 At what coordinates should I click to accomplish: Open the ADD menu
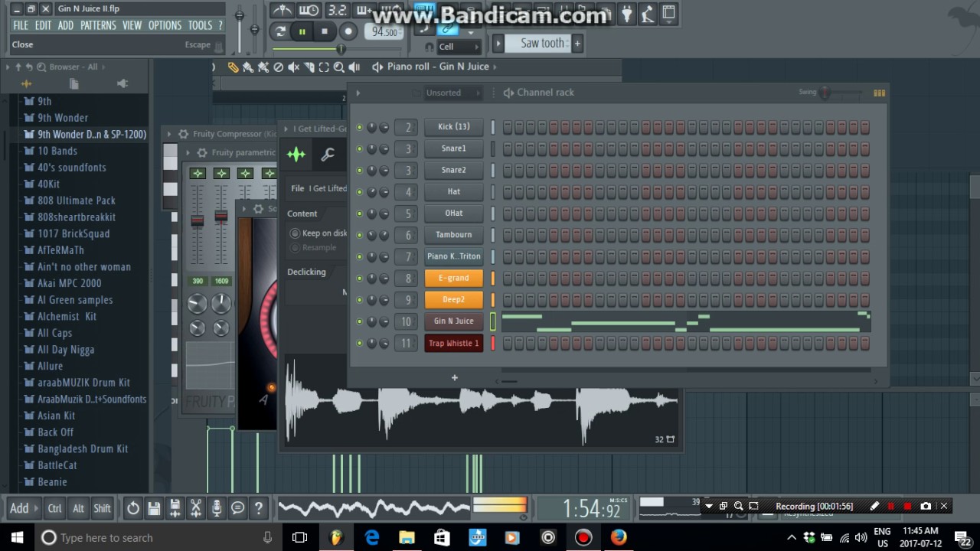click(66, 25)
